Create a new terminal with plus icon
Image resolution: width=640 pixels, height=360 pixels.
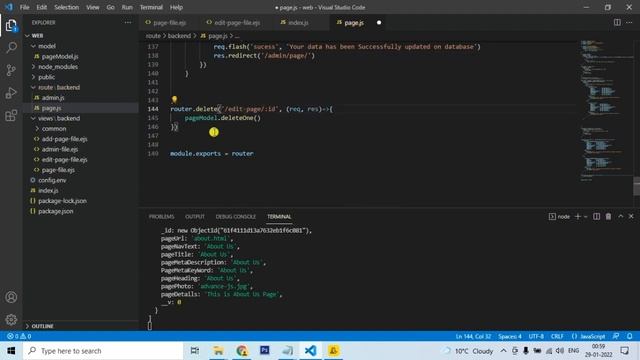[578, 217]
